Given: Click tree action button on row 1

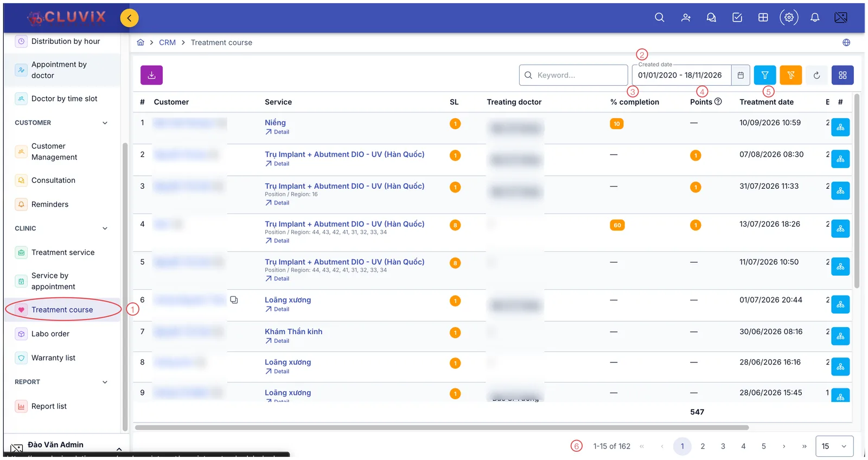Looking at the screenshot, I should 840,127.
